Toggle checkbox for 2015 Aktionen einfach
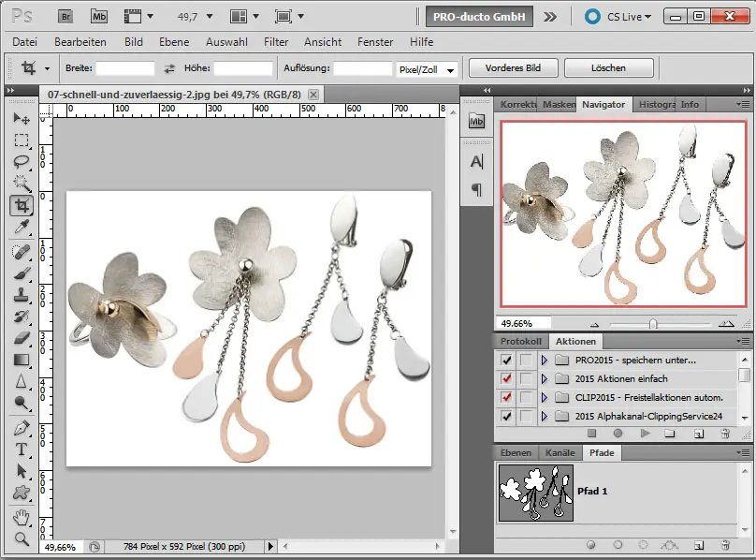 (507, 378)
